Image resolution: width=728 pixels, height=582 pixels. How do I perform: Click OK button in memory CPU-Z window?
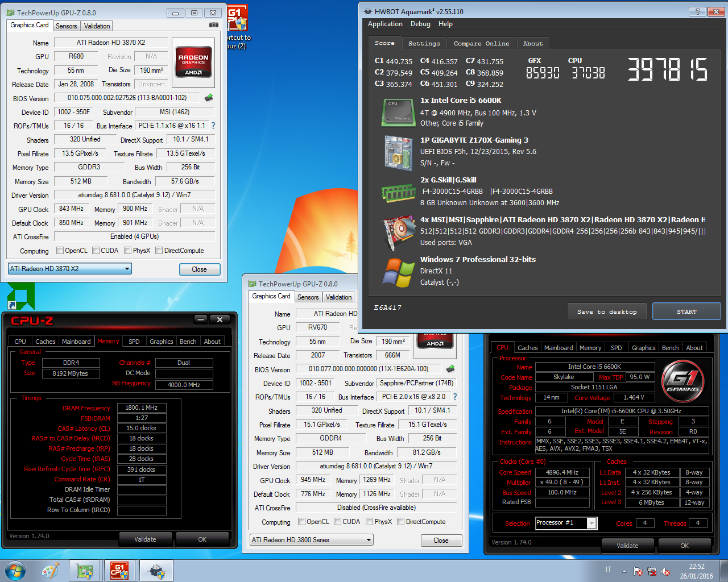(202, 539)
